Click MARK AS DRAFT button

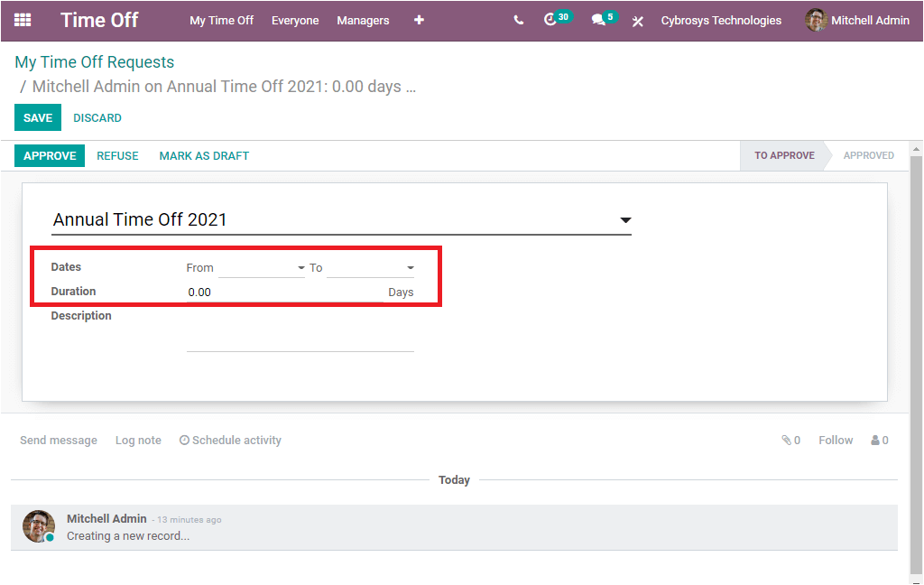tap(204, 155)
